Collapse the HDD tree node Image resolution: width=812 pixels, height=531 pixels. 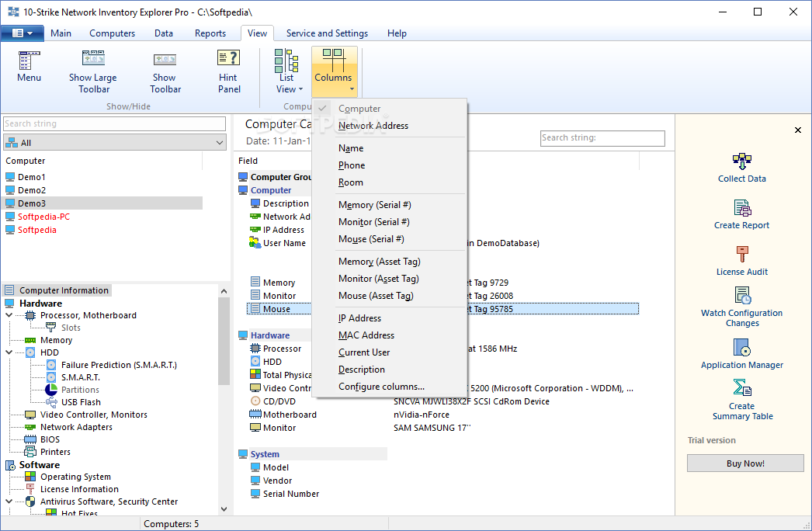[x=9, y=352]
